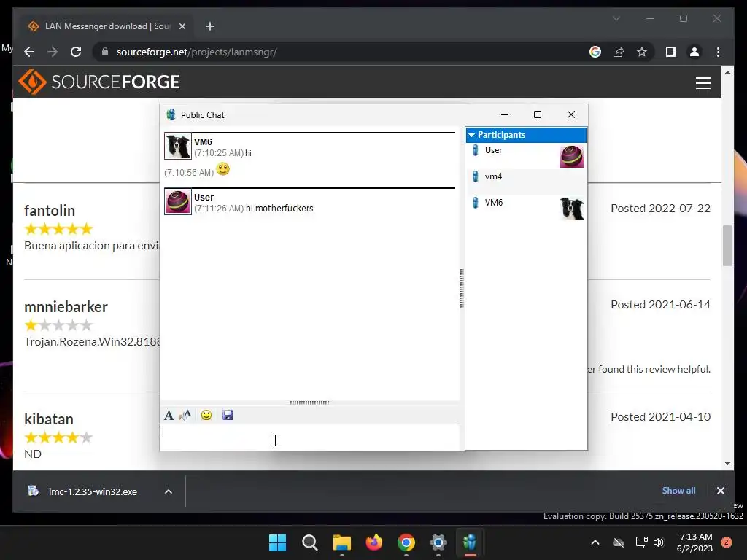Click VM6 avatar in chat message
Screen dimensions: 747x560
click(178, 146)
